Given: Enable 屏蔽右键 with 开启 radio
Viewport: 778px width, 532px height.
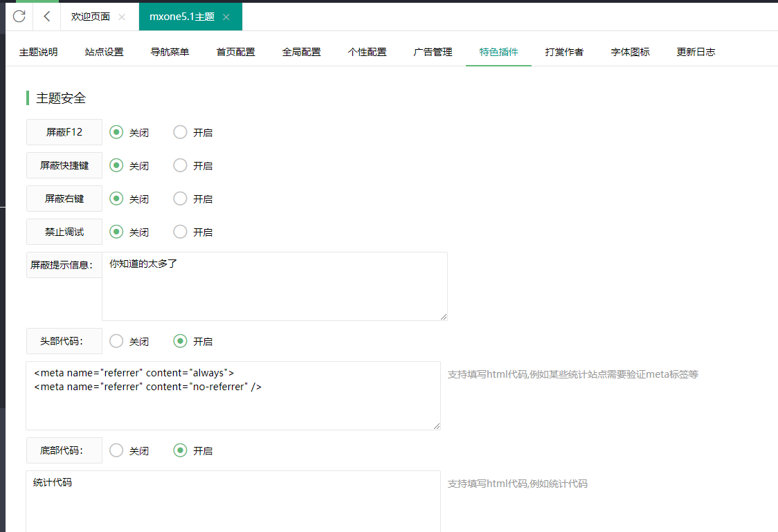Looking at the screenshot, I should (180, 199).
